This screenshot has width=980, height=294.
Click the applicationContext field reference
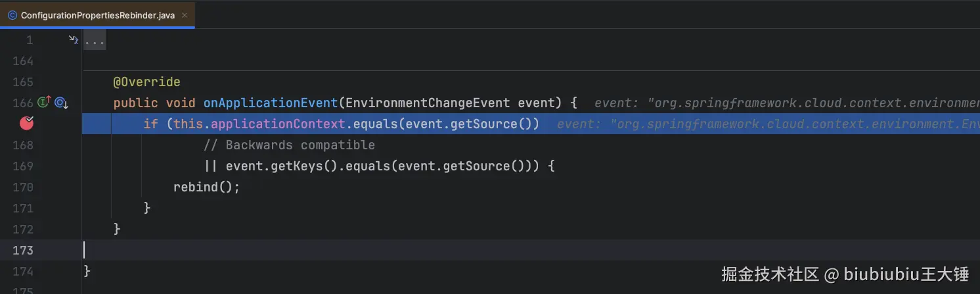278,124
